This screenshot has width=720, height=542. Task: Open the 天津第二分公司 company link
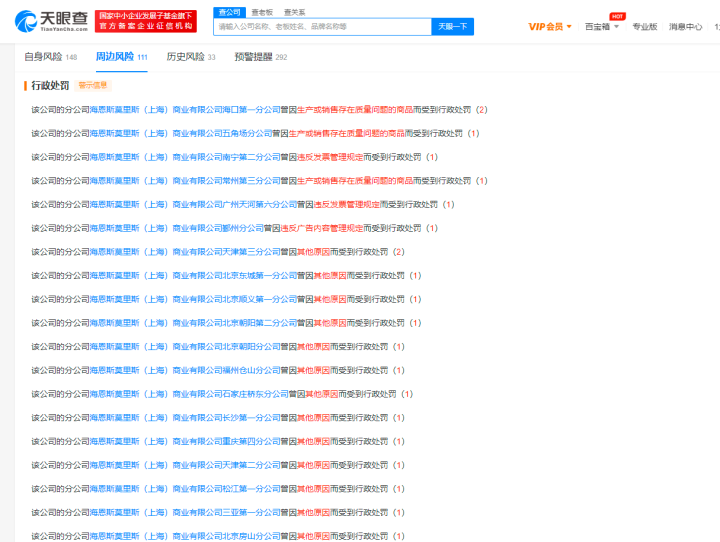tap(185, 465)
